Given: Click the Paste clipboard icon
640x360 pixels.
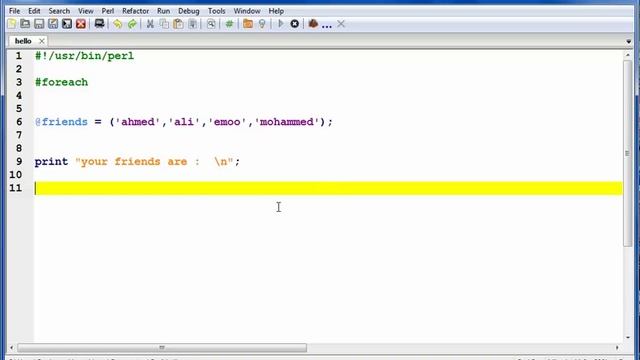Looking at the screenshot, I should [x=178, y=24].
